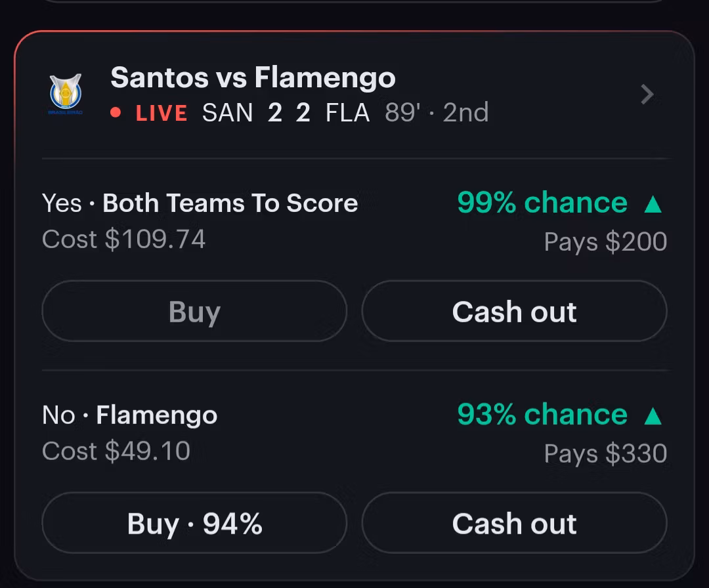Tap Buy · 94% for No Flamengo
Screen dimensions: 709x588
click(194, 523)
